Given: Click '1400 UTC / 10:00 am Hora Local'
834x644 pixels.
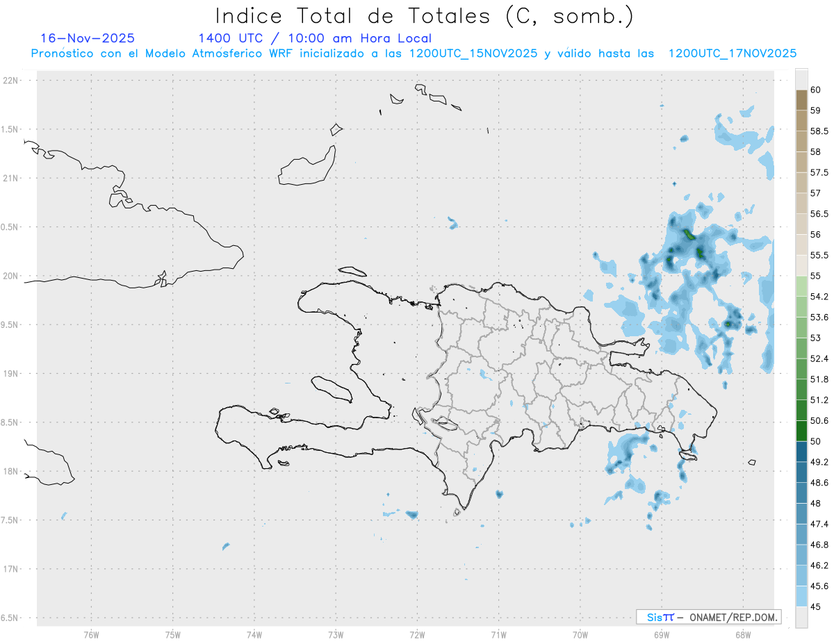Looking at the screenshot, I should click(315, 38).
